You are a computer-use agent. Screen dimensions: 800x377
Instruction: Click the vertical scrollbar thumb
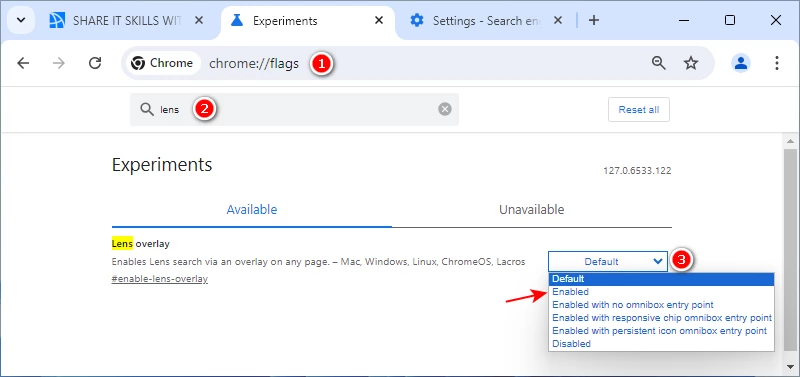[791, 250]
